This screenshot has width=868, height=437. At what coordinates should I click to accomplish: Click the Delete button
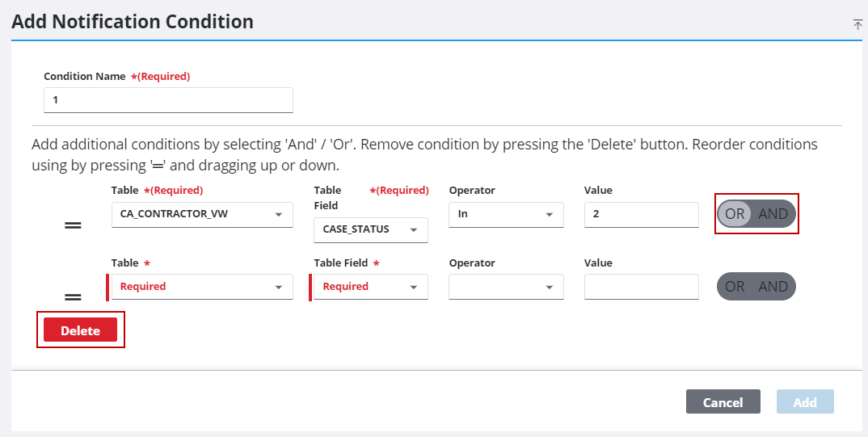80,330
